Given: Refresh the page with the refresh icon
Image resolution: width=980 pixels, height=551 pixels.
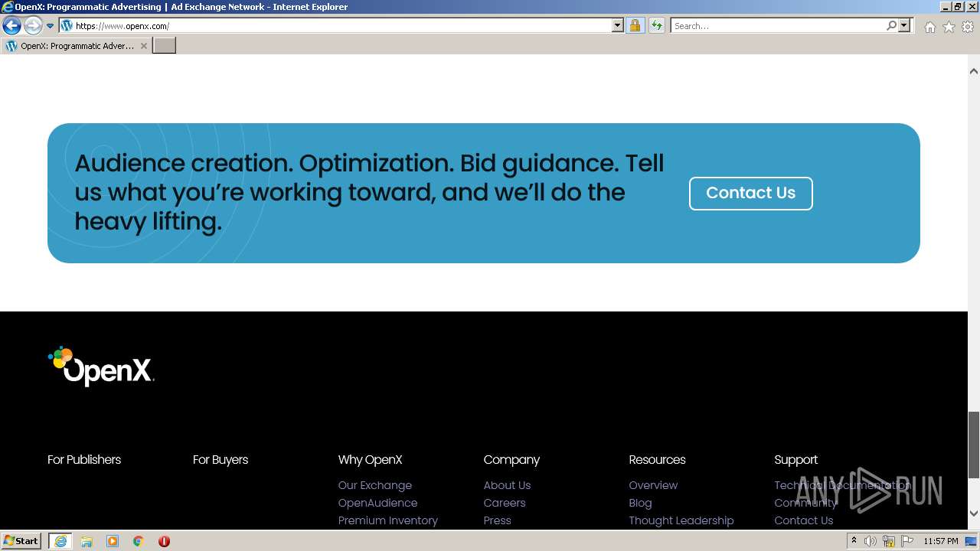Looking at the screenshot, I should point(657,26).
